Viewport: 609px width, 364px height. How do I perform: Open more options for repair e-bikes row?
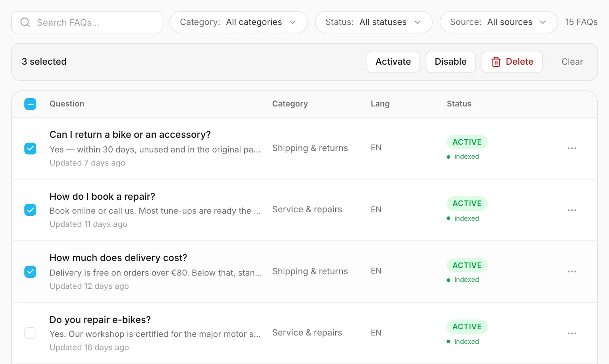click(572, 334)
